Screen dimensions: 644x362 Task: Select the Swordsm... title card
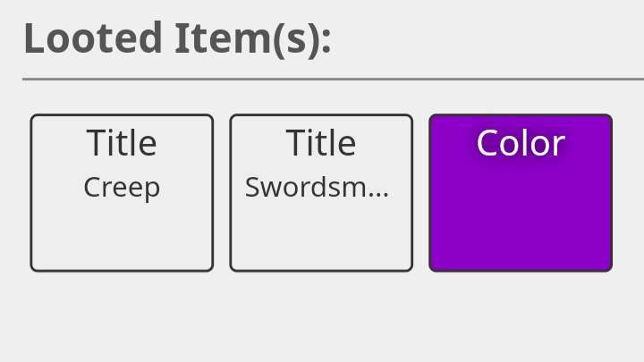click(x=321, y=192)
